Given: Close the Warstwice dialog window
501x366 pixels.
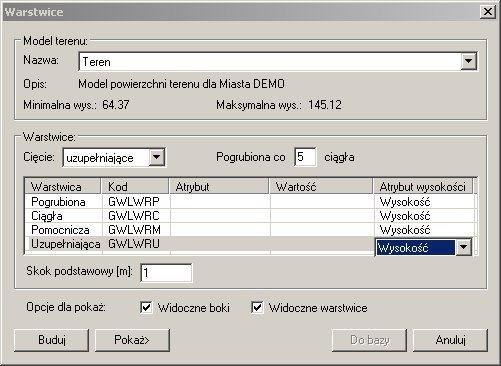Looking at the screenshot, I should 487,12.
